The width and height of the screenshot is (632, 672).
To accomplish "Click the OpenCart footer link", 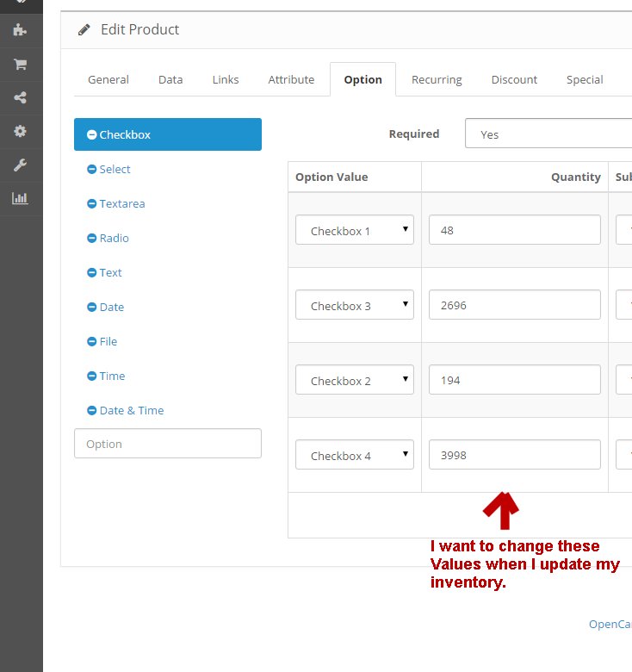I will click(x=610, y=625).
